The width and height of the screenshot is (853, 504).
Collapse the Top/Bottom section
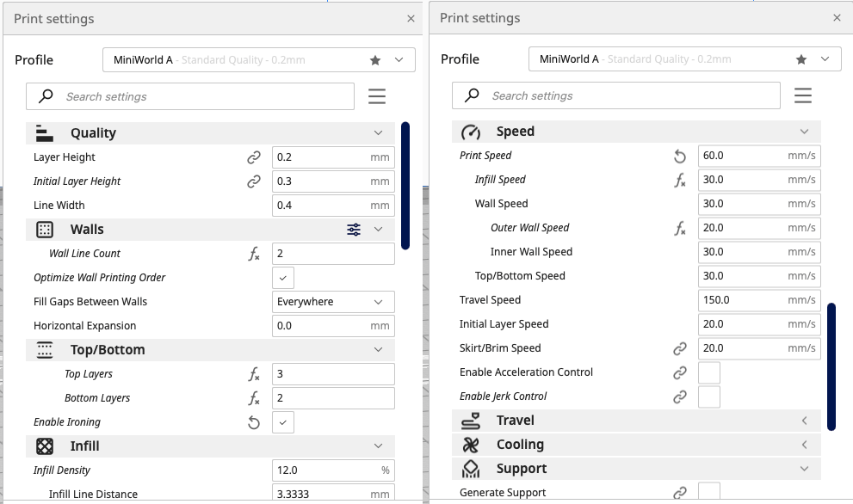(x=378, y=349)
